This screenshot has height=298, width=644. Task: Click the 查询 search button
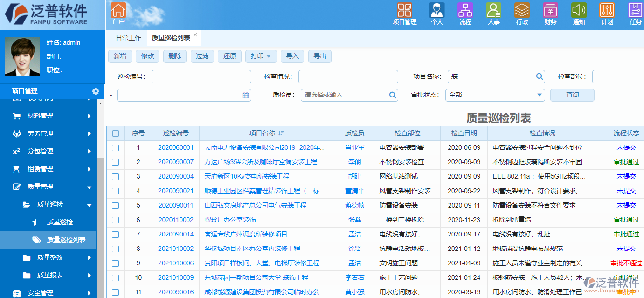(x=572, y=95)
